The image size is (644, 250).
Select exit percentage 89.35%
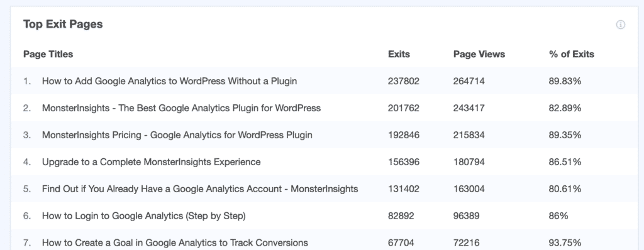tap(565, 135)
